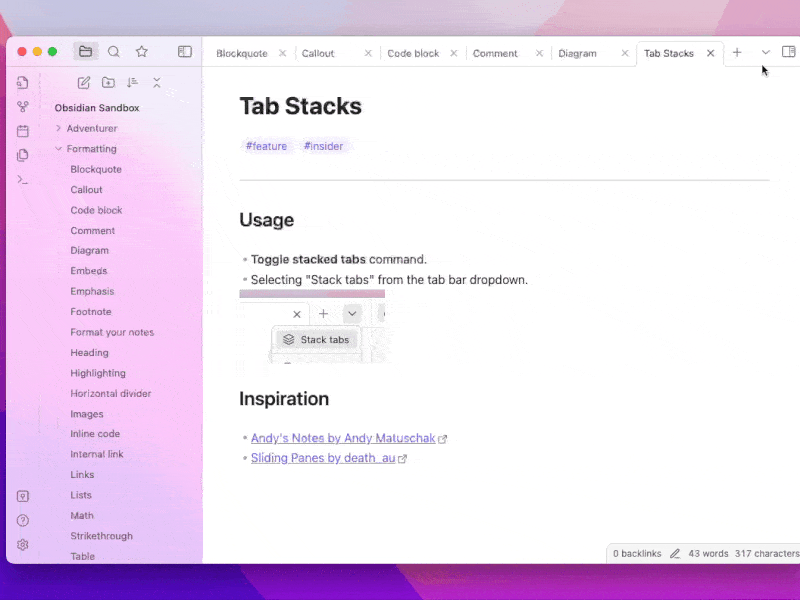800x600 pixels.
Task: Click the embedded Stack tabs screenshot image
Action: point(313,327)
